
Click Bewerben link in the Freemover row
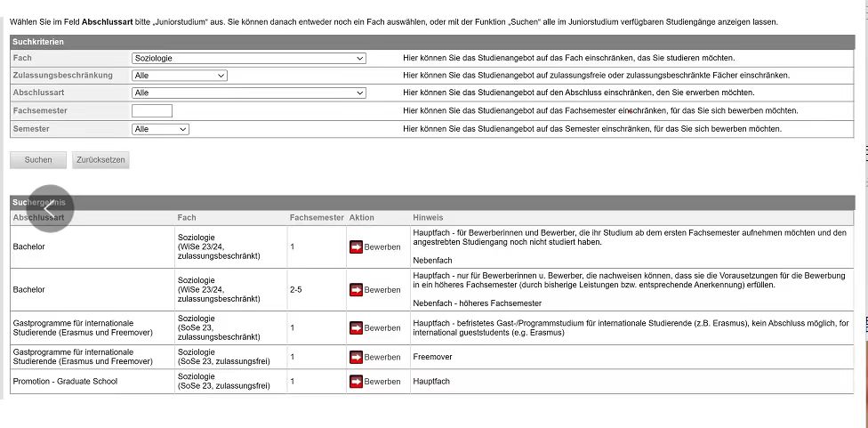point(382,358)
